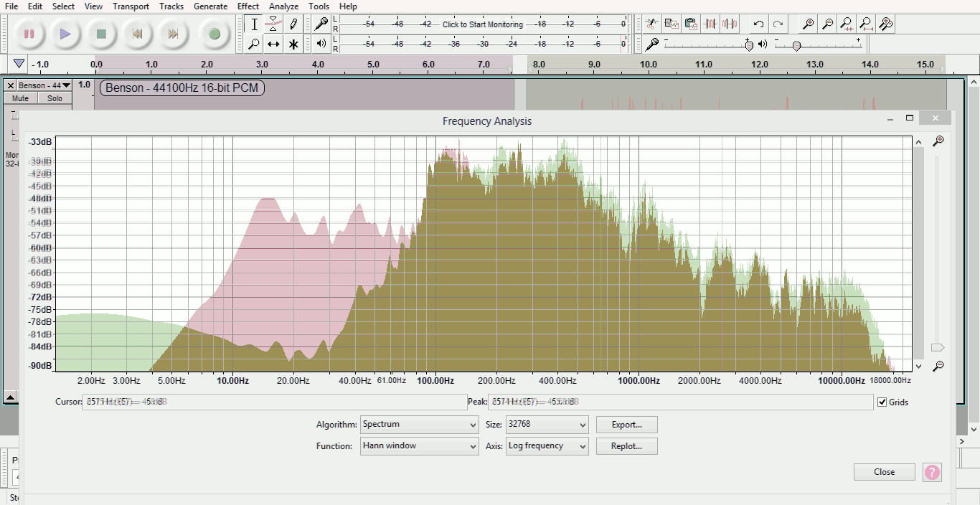This screenshot has width=980, height=505.
Task: Click the playback volume slider handle
Action: pyautogui.click(x=796, y=46)
